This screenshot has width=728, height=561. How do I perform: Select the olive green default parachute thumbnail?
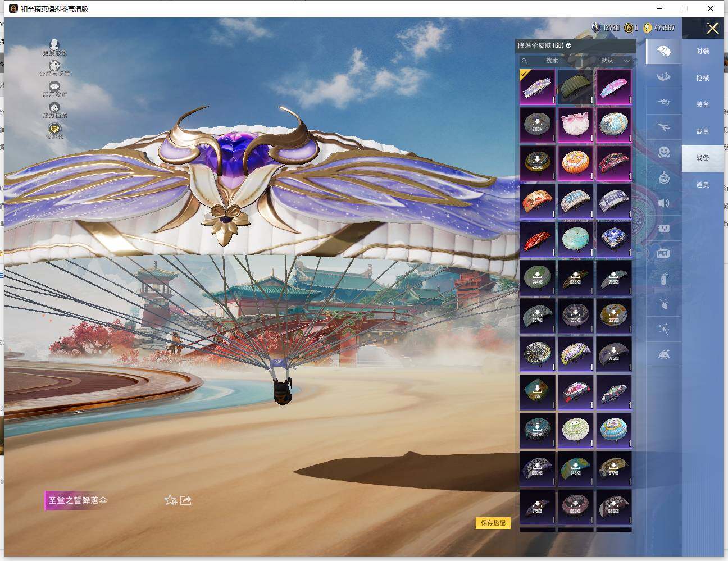tap(575, 86)
